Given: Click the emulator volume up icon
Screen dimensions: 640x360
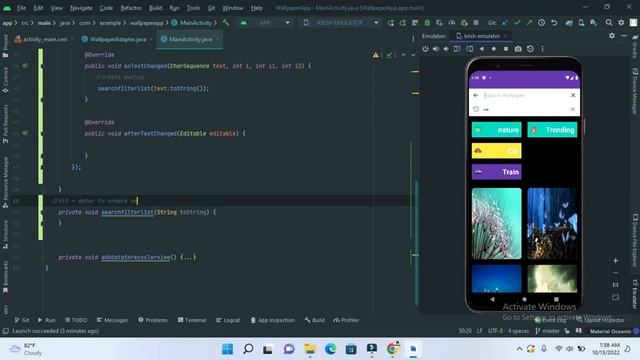Looking at the screenshot, I should (436, 49).
